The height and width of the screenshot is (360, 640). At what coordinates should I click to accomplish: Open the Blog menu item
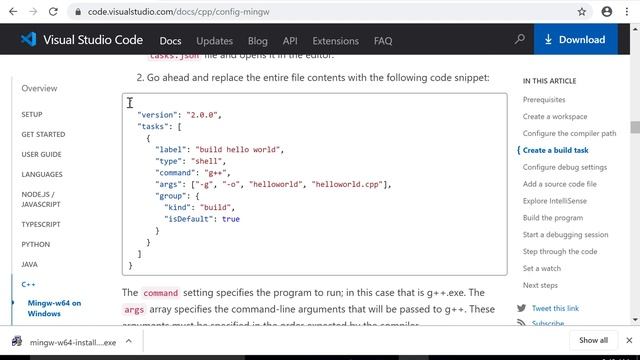point(258,41)
